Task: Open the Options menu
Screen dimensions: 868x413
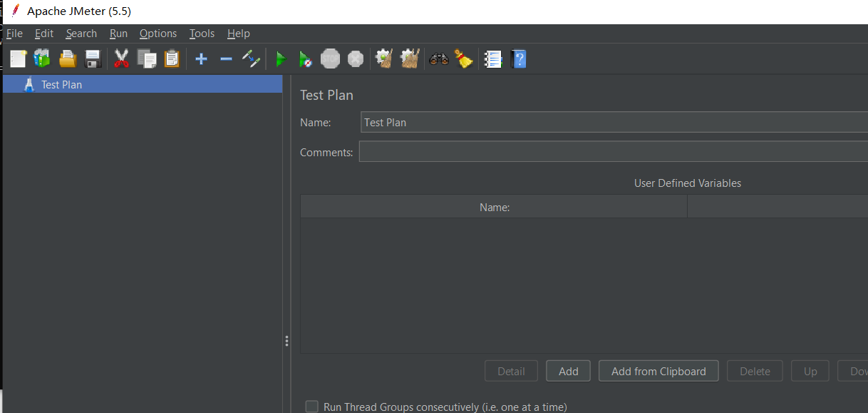Action: 158,34
